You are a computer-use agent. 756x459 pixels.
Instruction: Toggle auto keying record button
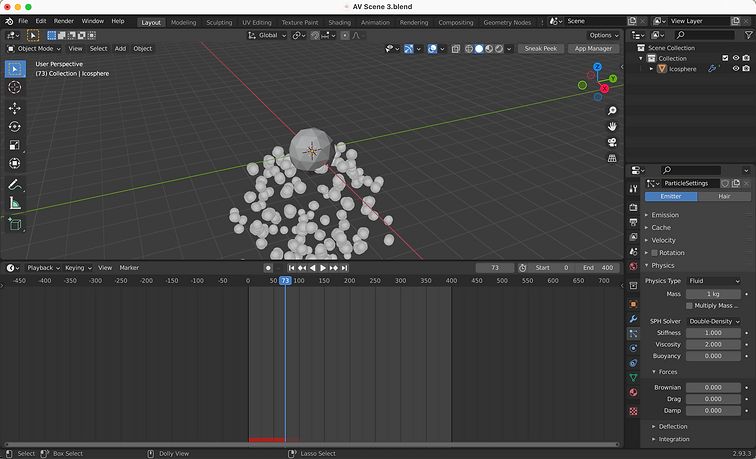click(269, 268)
